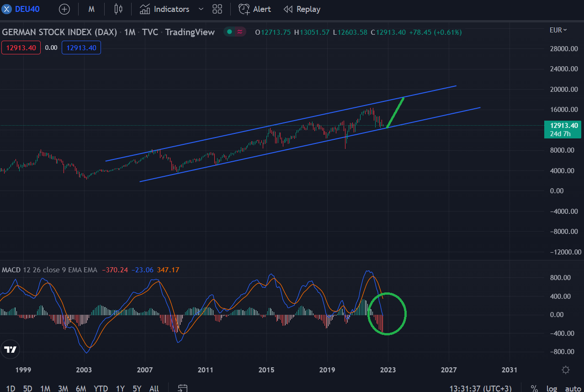Screen dimensions: 584x392
Task: Open chart settings gear icon
Action: pyautogui.click(x=566, y=370)
